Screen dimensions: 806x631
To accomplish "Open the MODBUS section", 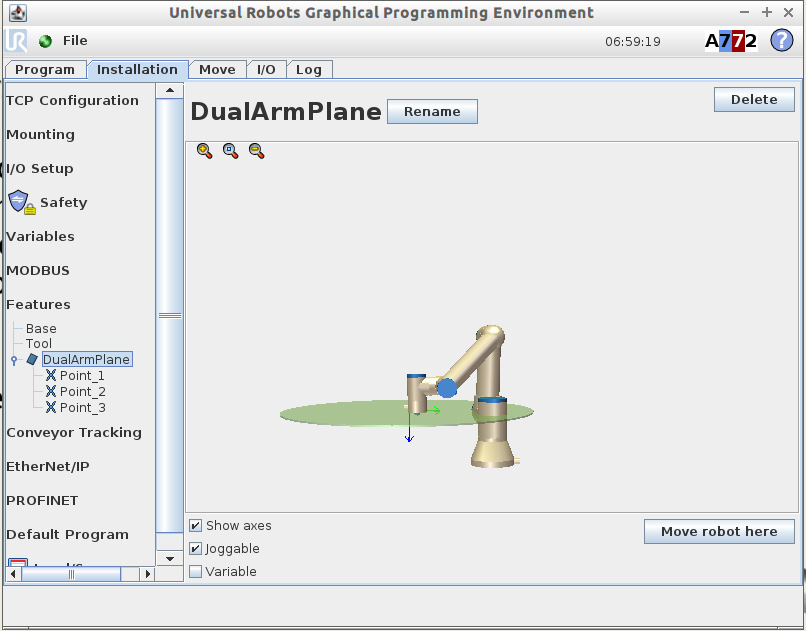I will (x=38, y=270).
